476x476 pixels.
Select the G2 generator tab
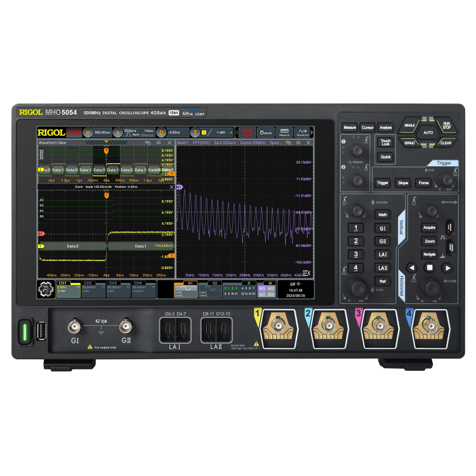pyautogui.click(x=210, y=289)
